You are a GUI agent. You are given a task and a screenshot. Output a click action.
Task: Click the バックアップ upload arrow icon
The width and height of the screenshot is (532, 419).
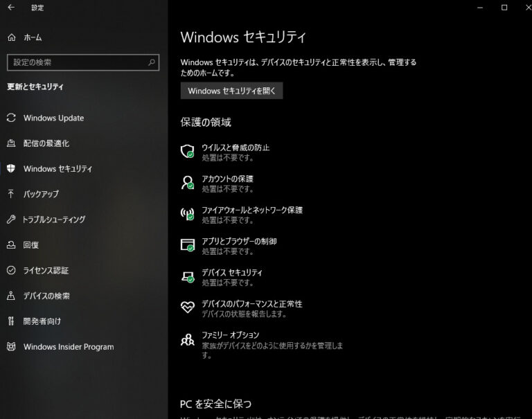[11, 194]
